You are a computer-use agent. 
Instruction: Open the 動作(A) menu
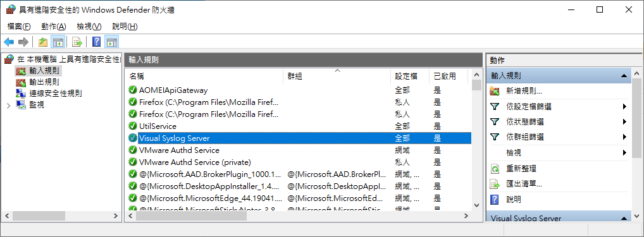click(x=53, y=27)
